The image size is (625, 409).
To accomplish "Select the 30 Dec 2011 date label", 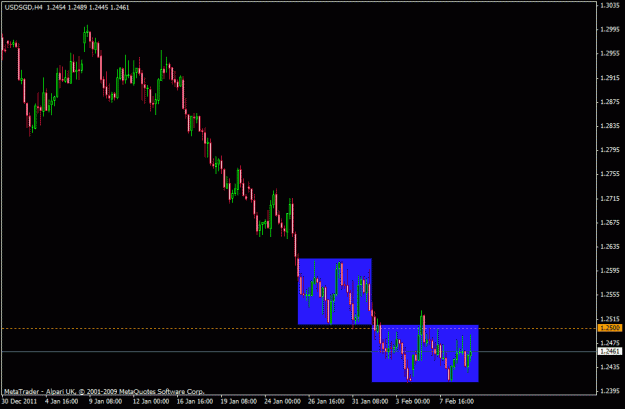I will pos(20,401).
